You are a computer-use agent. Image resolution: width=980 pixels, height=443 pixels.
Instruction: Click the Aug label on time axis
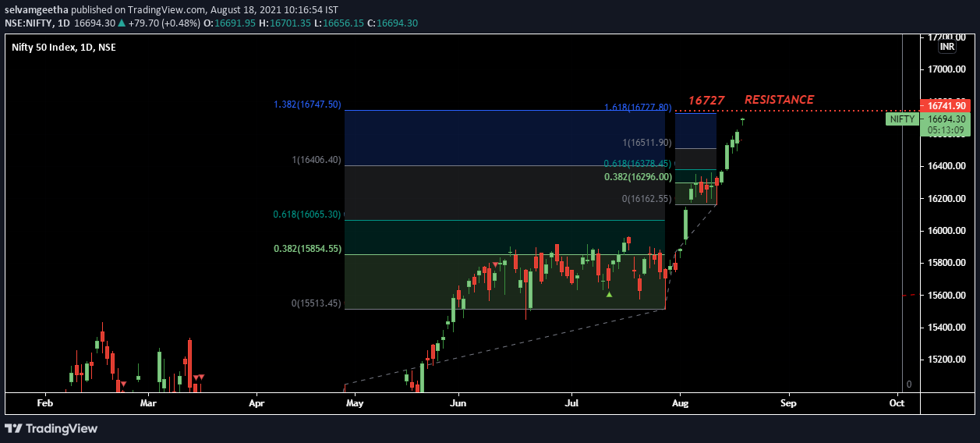[x=681, y=404]
